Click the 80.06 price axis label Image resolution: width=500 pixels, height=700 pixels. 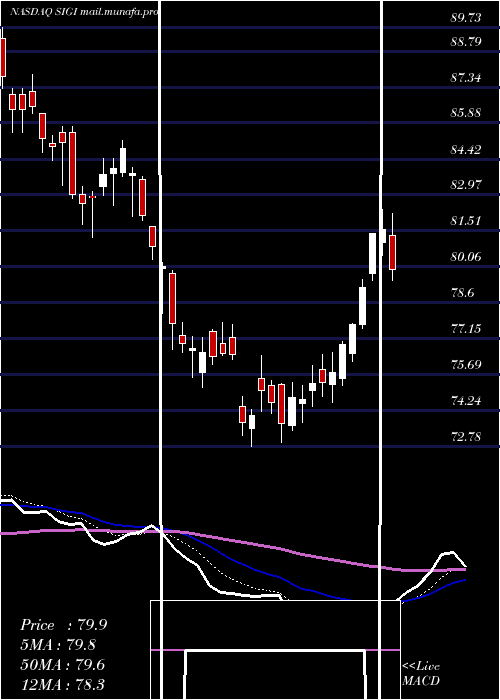point(466,257)
